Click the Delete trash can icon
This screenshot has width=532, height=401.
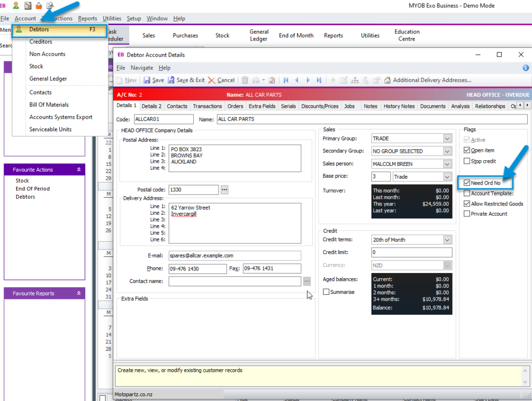tap(245, 80)
